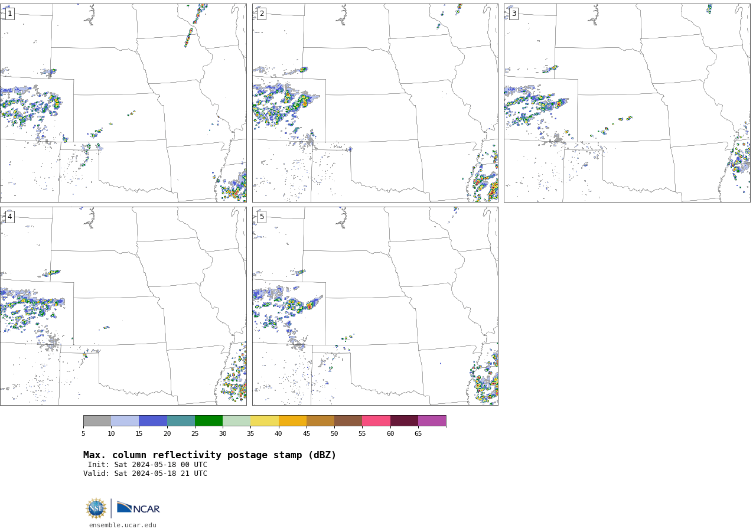Click the panel number label 5

pyautogui.click(x=262, y=217)
